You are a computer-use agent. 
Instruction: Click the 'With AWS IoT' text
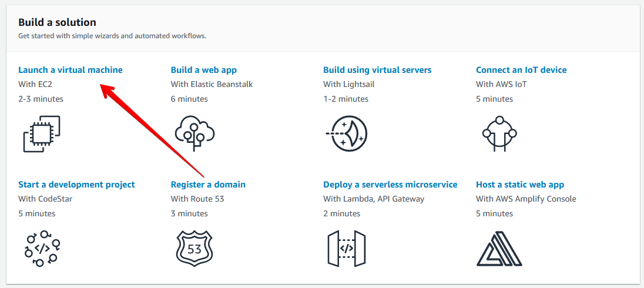coord(501,84)
